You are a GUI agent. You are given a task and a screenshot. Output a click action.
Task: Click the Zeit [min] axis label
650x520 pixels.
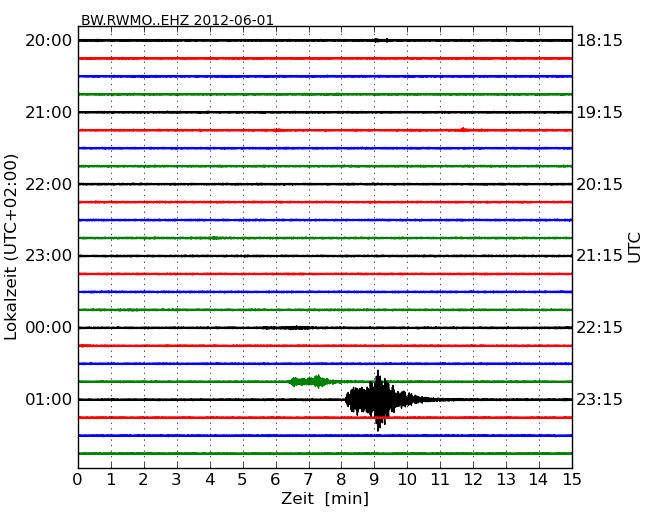pos(325,499)
